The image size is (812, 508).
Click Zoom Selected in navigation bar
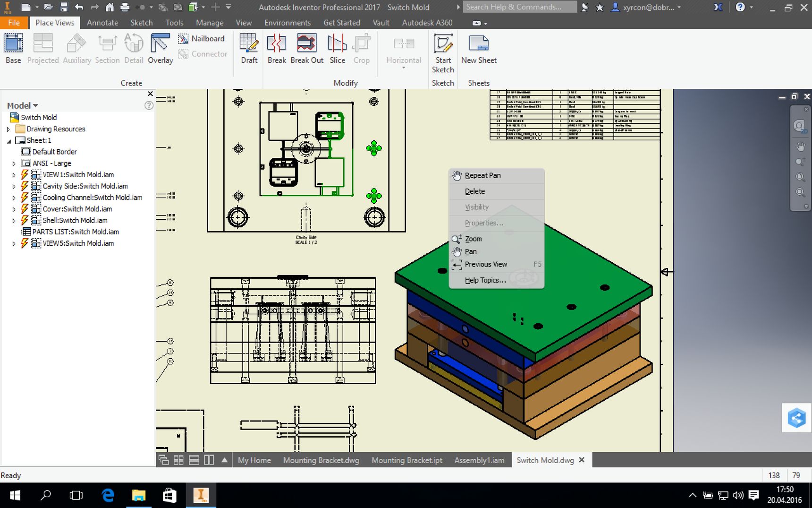coord(800,192)
